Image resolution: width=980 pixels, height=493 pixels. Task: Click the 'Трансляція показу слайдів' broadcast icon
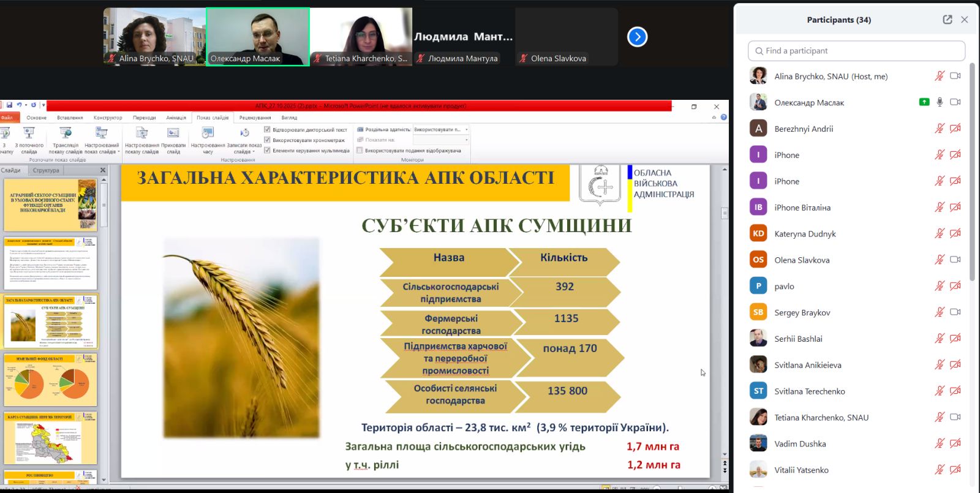coord(66,134)
